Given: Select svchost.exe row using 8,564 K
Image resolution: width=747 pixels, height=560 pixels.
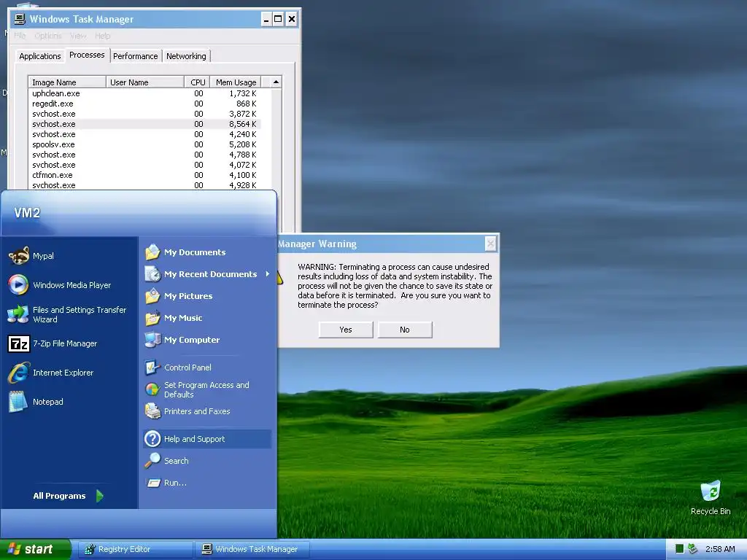Looking at the screenshot, I should [x=144, y=124].
